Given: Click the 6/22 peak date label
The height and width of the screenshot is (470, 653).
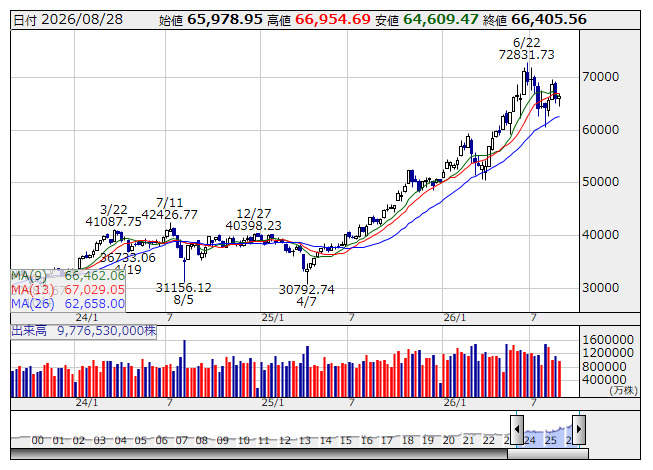Looking at the screenshot, I should [526, 43].
